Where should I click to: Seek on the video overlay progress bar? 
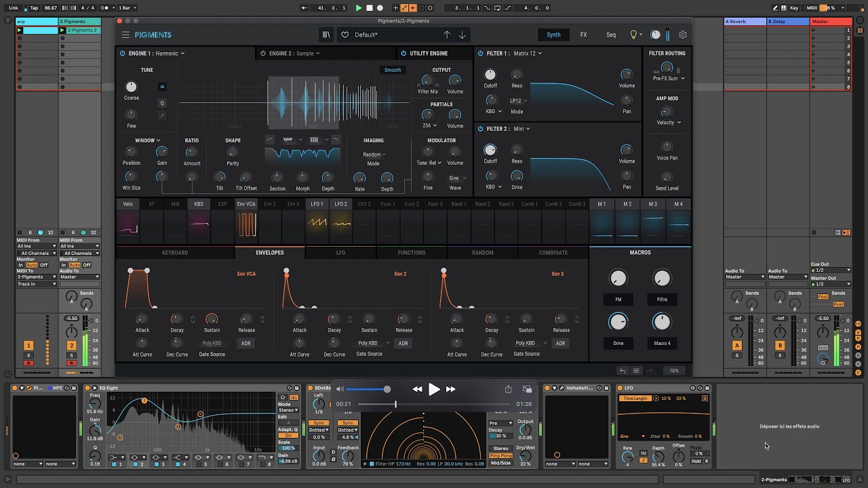tap(434, 404)
